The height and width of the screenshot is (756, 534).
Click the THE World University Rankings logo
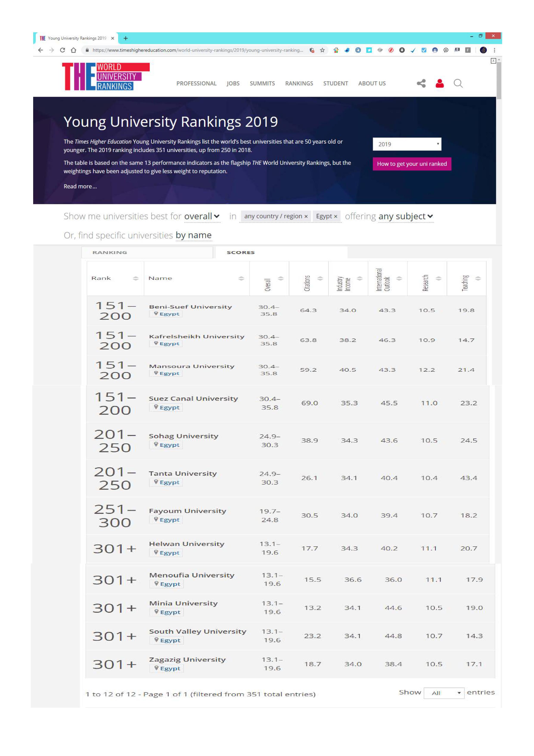pyautogui.click(x=106, y=76)
